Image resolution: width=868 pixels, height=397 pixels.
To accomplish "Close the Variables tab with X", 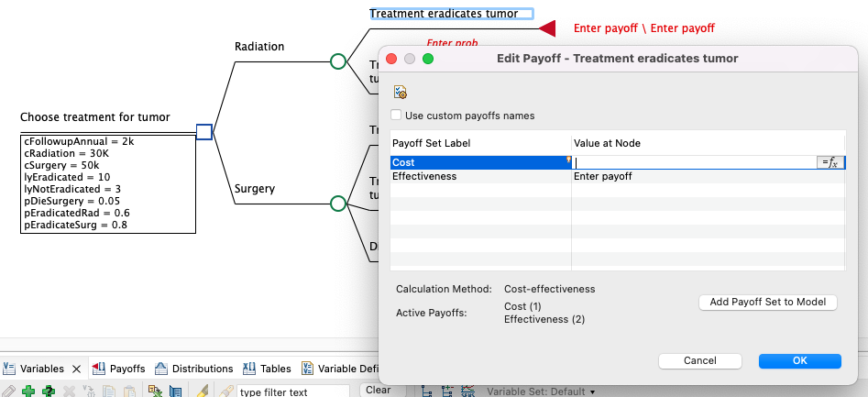I will pos(77,369).
